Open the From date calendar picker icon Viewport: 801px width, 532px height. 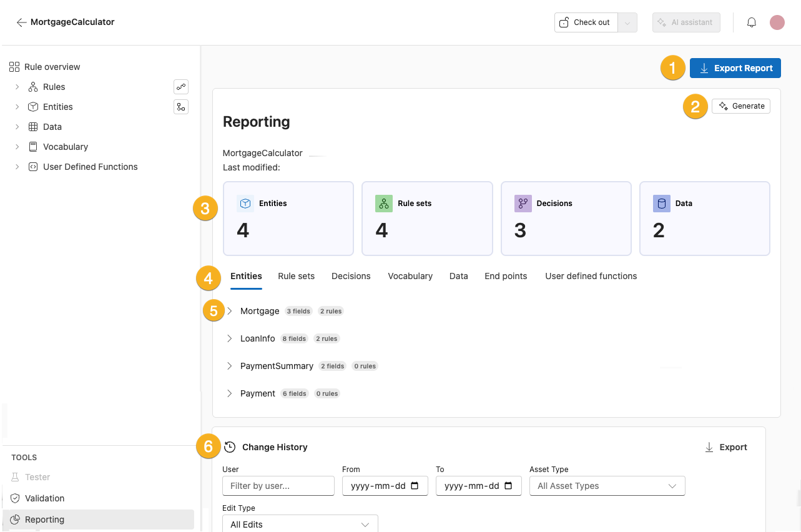click(x=415, y=486)
